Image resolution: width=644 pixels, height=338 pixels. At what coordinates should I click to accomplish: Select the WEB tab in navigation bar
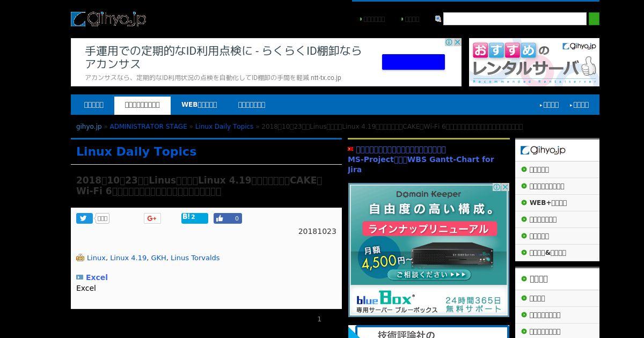tap(199, 105)
